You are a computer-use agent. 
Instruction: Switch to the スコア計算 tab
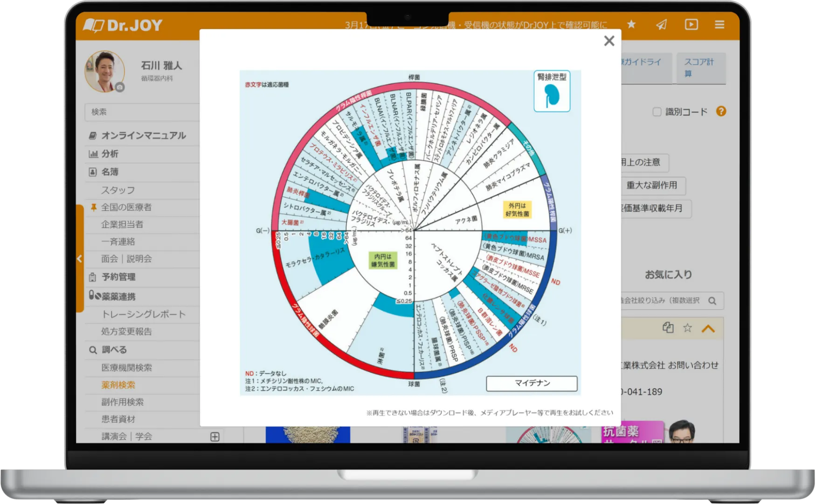[x=700, y=68]
